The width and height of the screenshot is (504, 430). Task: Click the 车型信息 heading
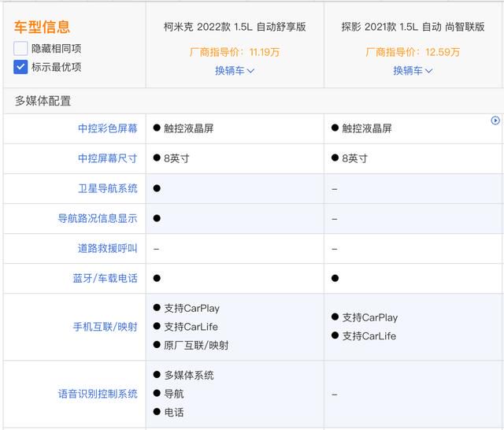point(42,27)
